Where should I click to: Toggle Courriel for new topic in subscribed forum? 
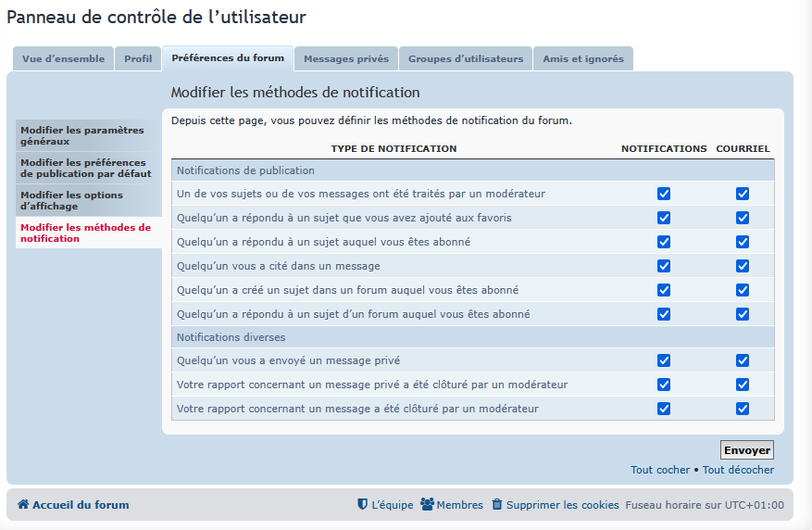coord(742,290)
